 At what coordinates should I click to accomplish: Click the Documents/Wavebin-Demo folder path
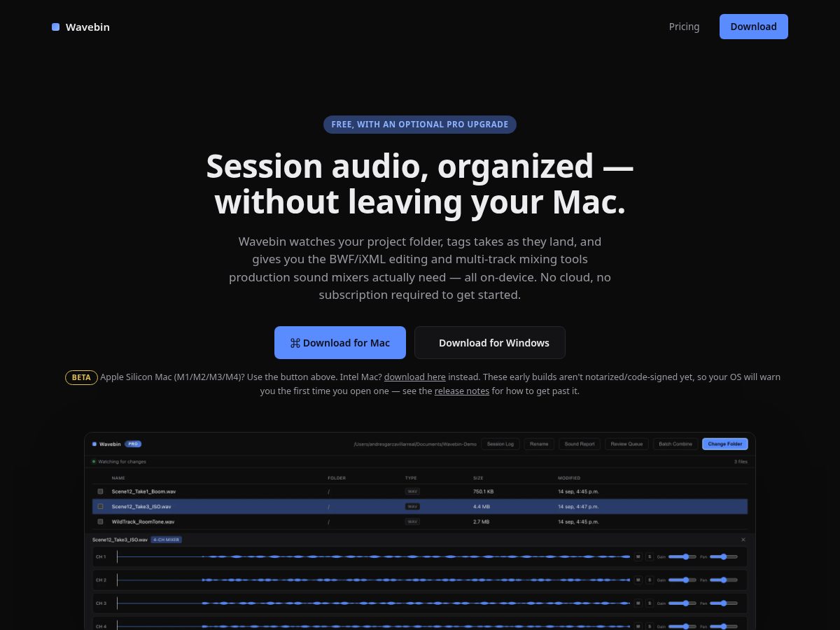pos(415,444)
